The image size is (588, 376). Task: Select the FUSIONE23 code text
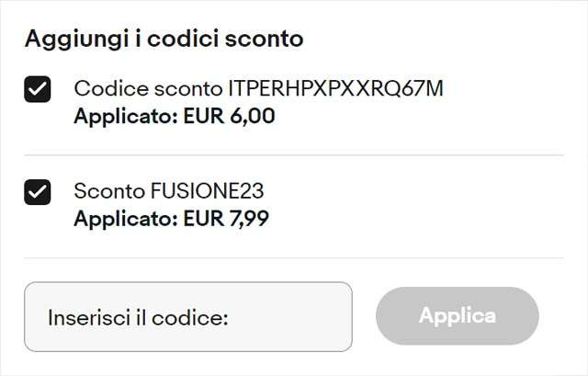point(207,192)
